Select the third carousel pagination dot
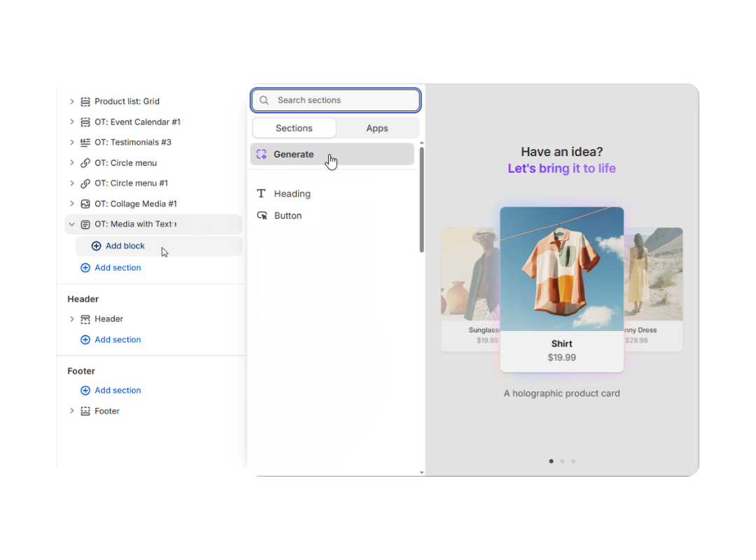This screenshot has height=560, width=756. pyautogui.click(x=573, y=461)
